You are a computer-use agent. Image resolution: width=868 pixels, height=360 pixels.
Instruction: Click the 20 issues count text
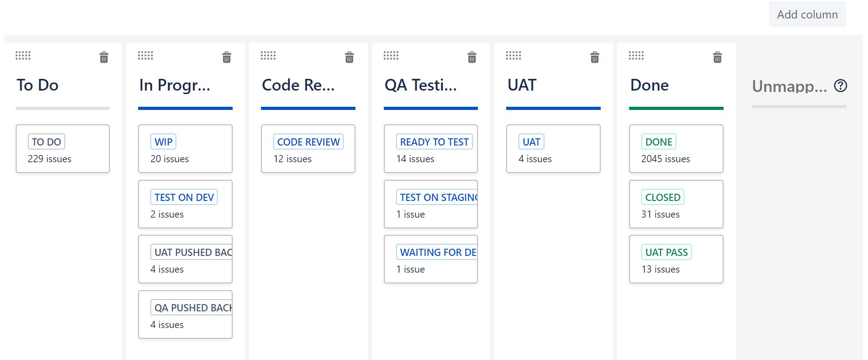170,159
